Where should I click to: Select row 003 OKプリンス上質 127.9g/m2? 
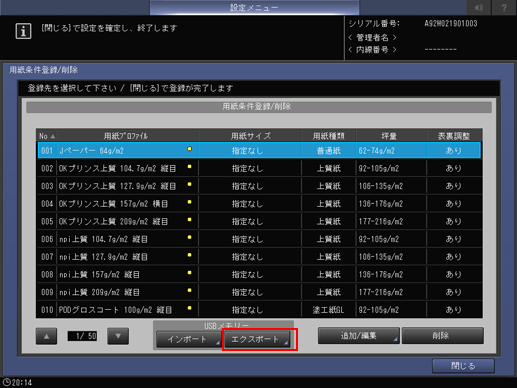pyautogui.click(x=259, y=186)
